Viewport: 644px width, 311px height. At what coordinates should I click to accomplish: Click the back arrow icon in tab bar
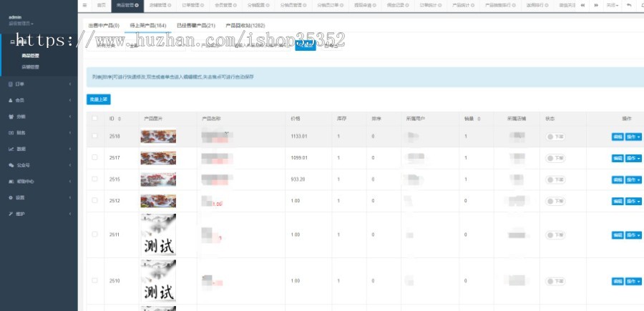click(629, 5)
